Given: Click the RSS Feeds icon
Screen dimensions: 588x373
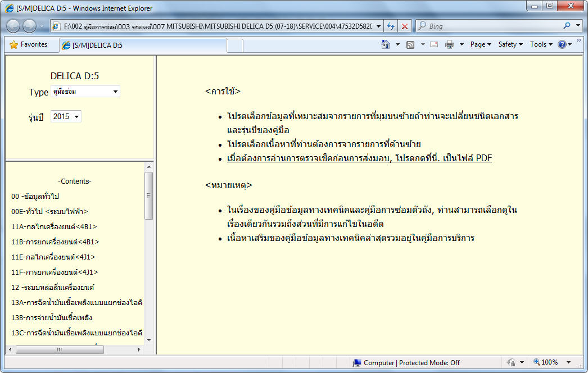Looking at the screenshot, I should point(410,44).
